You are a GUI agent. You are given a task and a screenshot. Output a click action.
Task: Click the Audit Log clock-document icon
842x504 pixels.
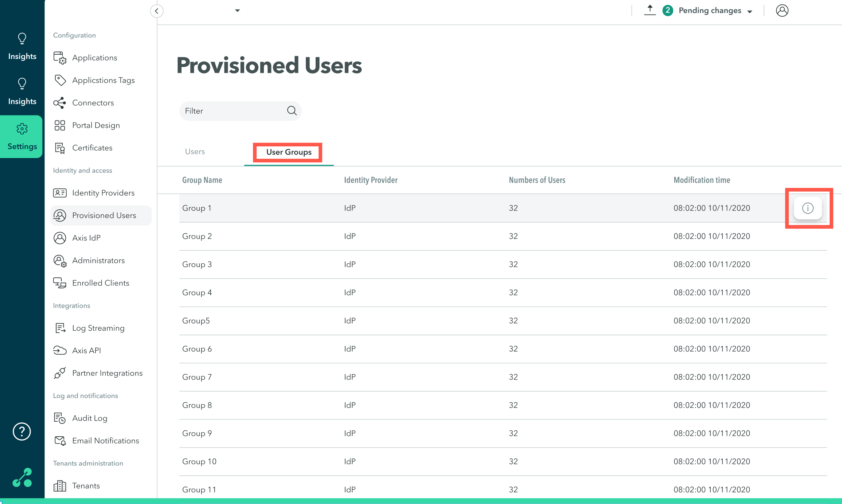click(60, 418)
